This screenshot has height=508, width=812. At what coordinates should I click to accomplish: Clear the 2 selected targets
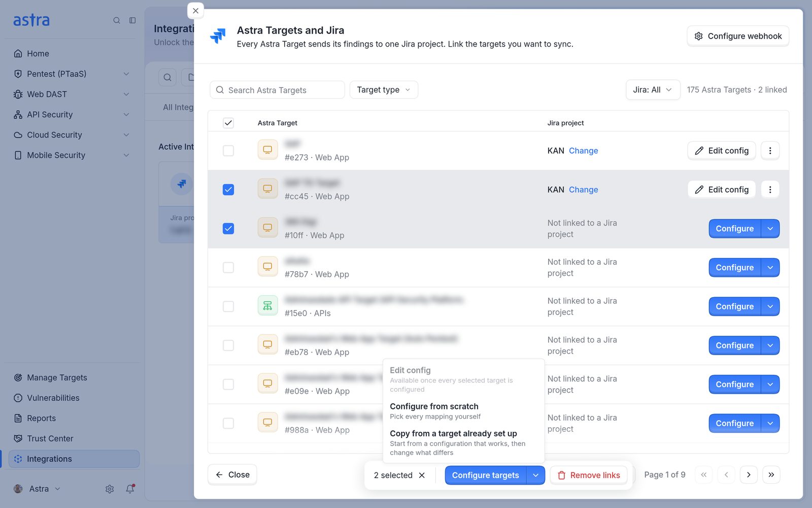click(422, 475)
